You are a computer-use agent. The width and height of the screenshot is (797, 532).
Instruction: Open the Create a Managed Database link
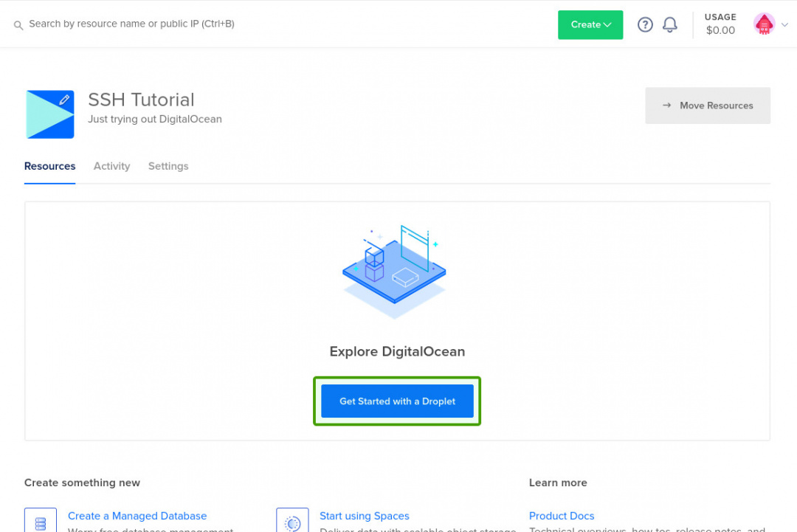tap(137, 516)
